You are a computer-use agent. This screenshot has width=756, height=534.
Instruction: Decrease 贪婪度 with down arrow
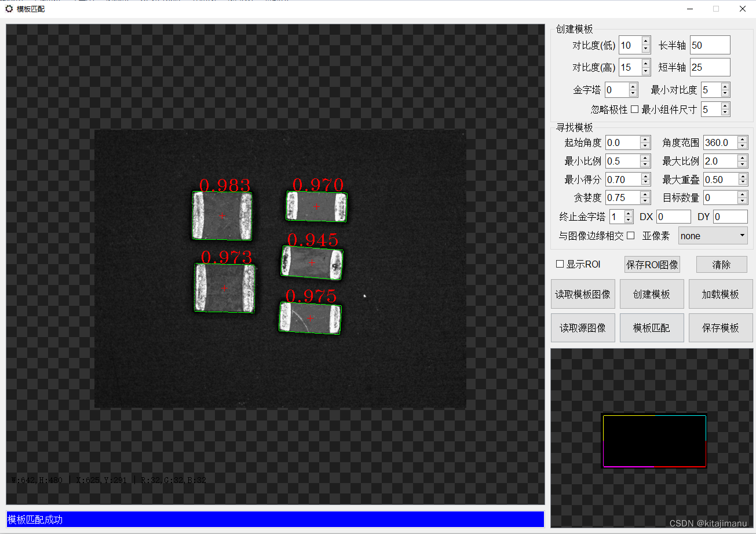(x=645, y=201)
